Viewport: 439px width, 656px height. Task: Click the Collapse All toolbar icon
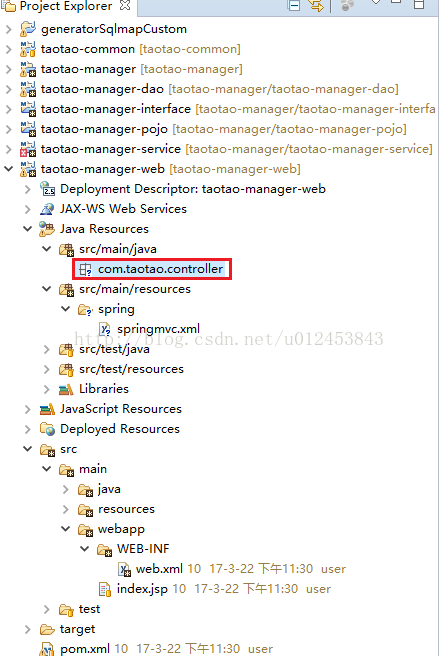(x=294, y=5)
